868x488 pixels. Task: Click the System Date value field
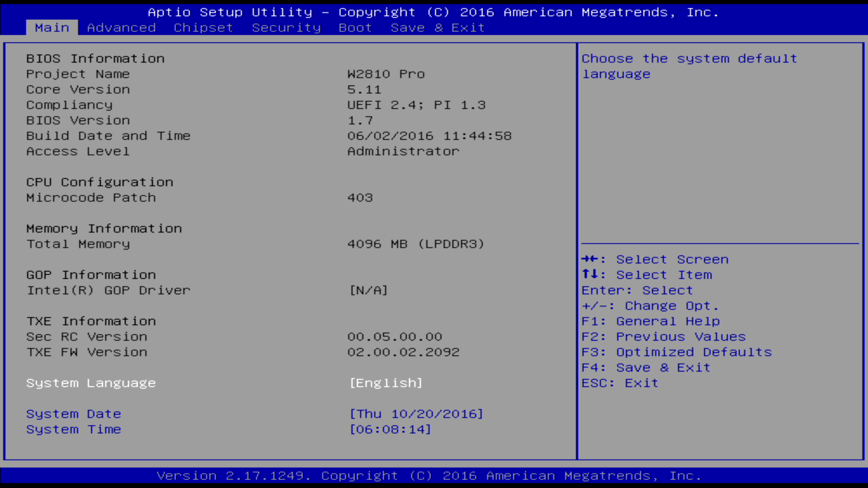416,414
